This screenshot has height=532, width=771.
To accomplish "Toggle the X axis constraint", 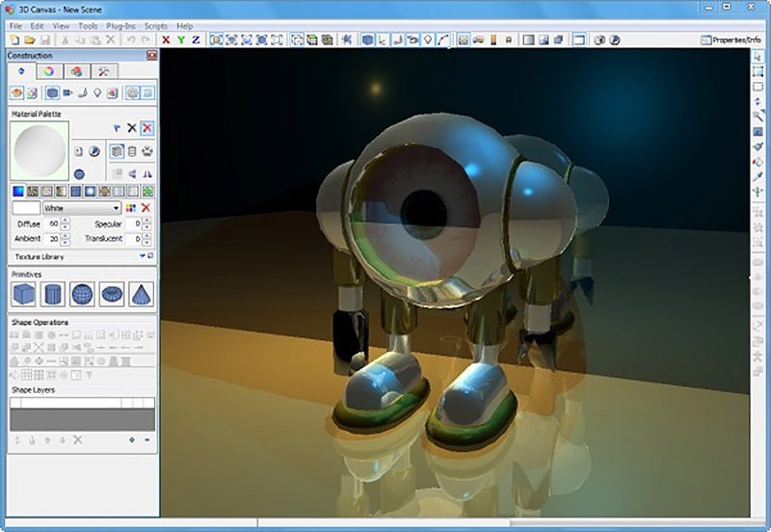I will [x=167, y=40].
